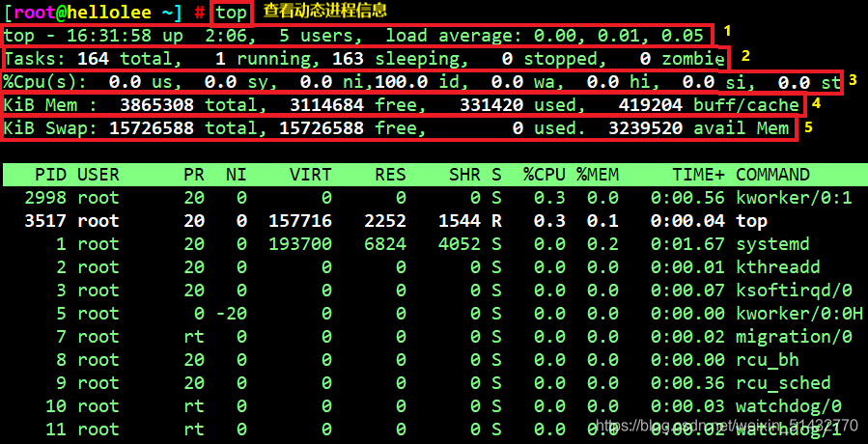Click the COMMAND column header

coord(772,175)
